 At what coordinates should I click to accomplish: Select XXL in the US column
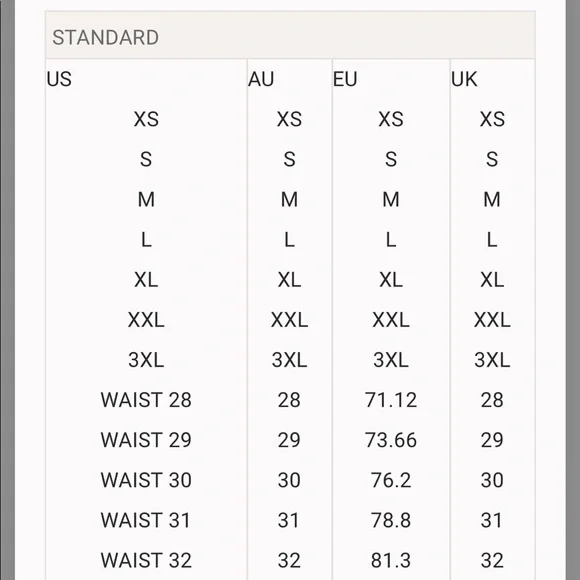click(x=146, y=320)
